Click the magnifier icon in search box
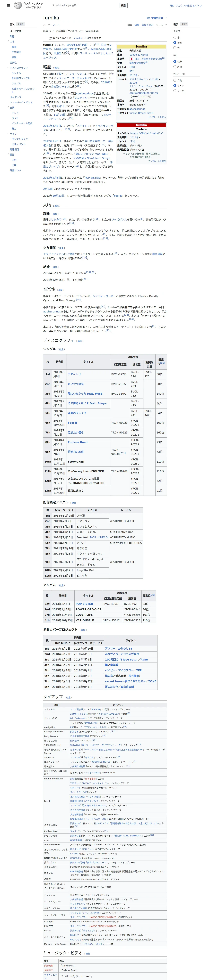 click(53, 5)
